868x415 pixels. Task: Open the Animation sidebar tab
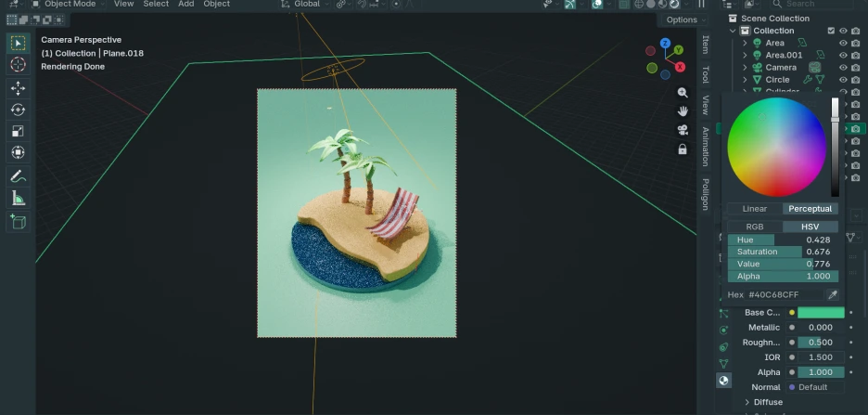705,147
